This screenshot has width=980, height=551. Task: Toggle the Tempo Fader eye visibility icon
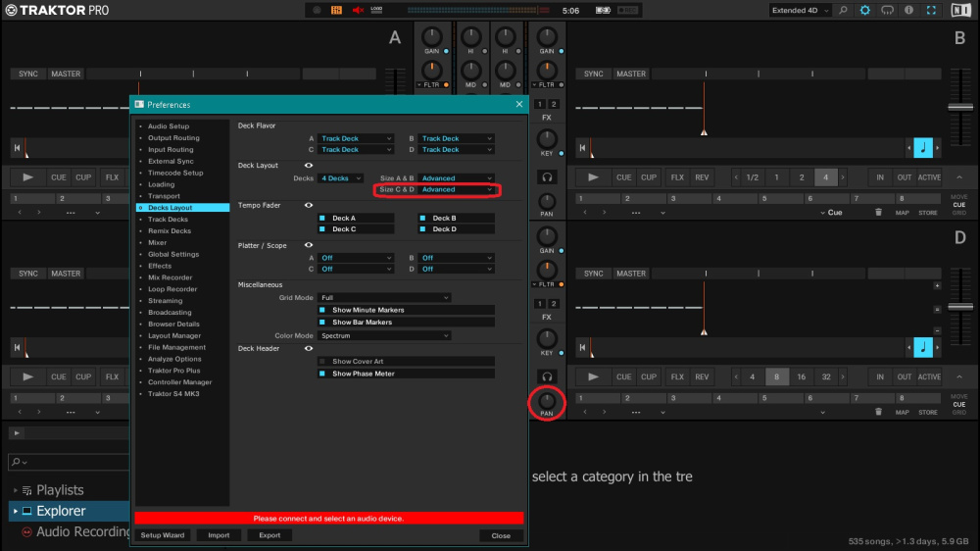(x=308, y=205)
